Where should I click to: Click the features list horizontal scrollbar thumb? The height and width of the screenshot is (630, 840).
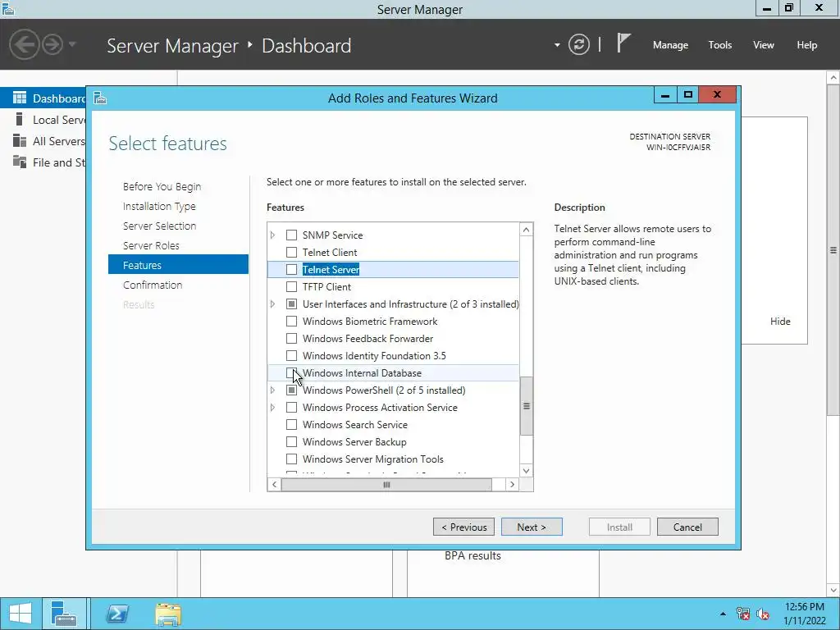(386, 484)
